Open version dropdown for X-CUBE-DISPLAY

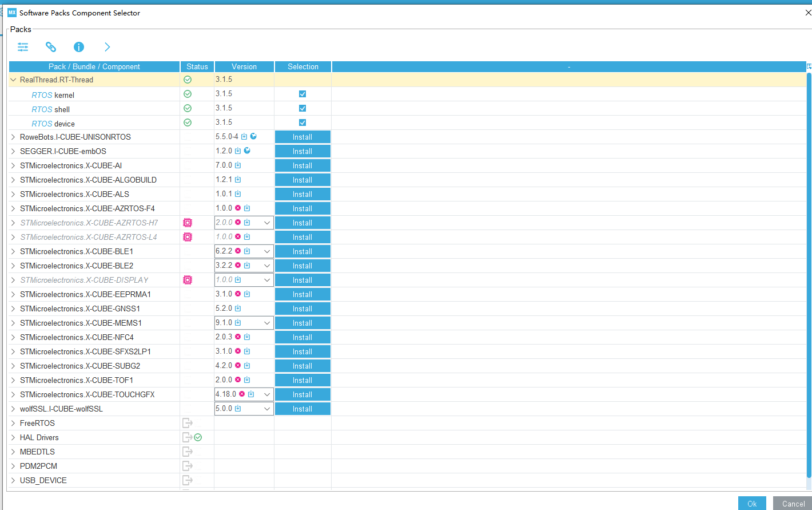[x=266, y=280]
